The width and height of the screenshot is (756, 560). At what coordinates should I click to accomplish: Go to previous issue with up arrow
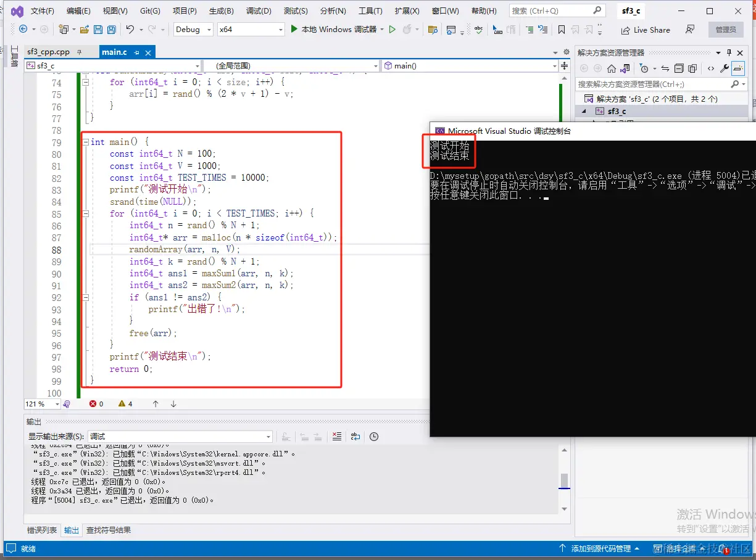pos(156,404)
